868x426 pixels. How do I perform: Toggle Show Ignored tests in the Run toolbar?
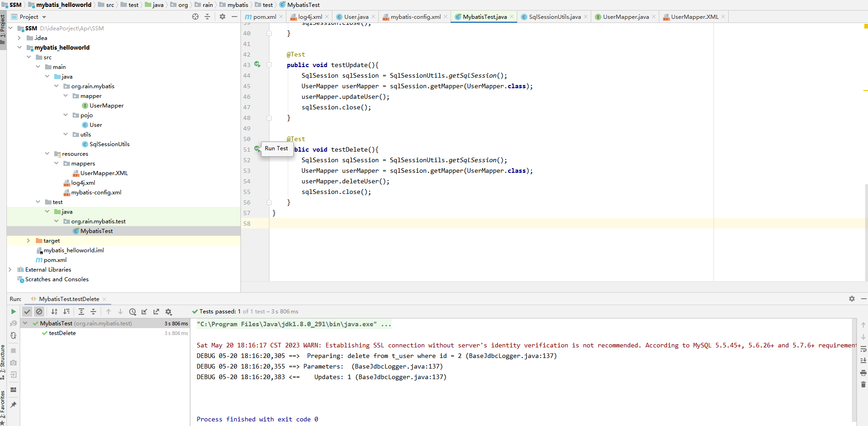(39, 312)
